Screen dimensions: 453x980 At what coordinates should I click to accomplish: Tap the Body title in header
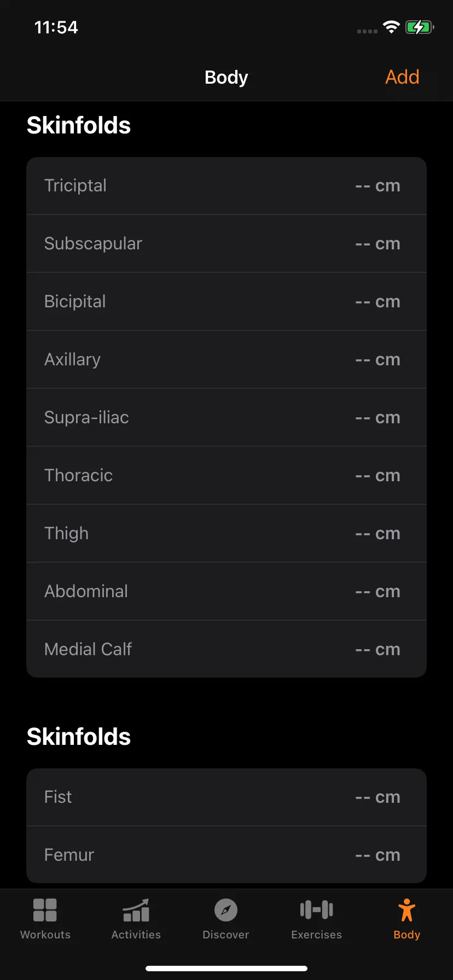(x=226, y=78)
